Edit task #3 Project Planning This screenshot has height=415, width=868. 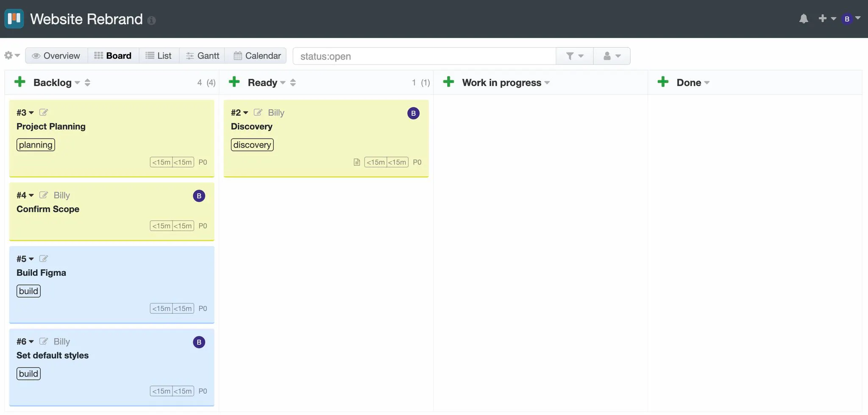pyautogui.click(x=44, y=112)
